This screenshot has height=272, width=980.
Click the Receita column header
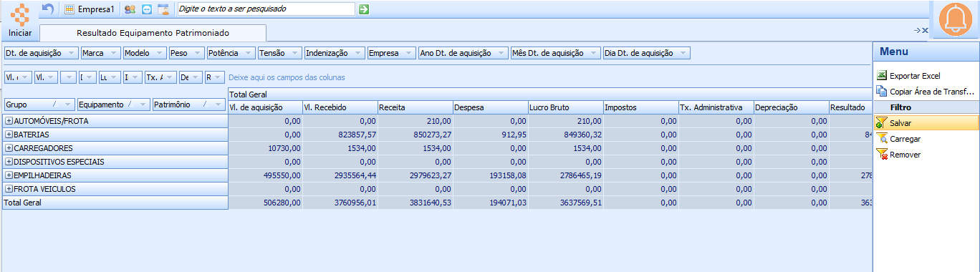pyautogui.click(x=415, y=107)
